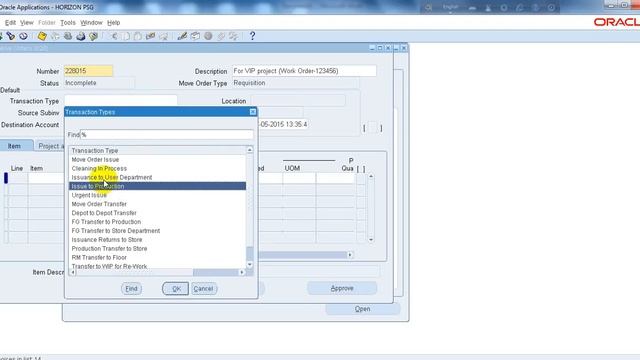Select Issue to Production entry
The height and width of the screenshot is (360, 640).
pyautogui.click(x=158, y=186)
